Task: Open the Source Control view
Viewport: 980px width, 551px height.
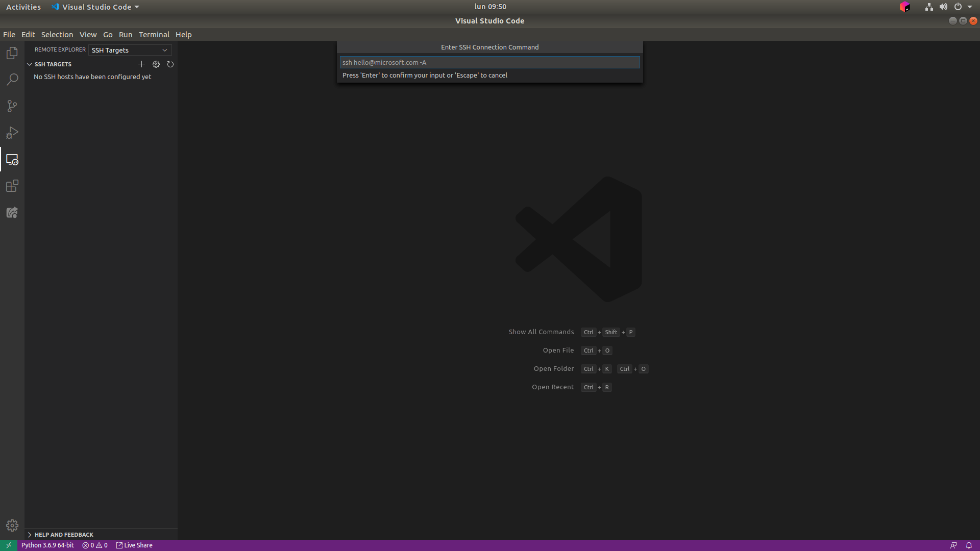Action: coord(12,106)
